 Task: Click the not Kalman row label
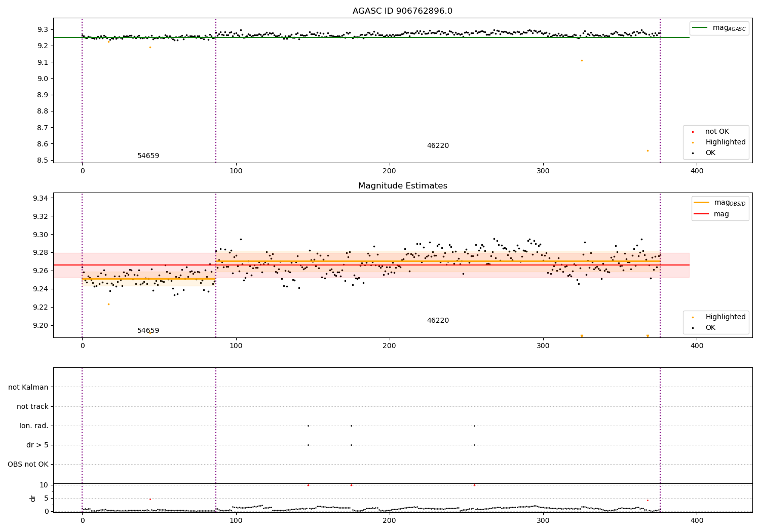(x=28, y=388)
